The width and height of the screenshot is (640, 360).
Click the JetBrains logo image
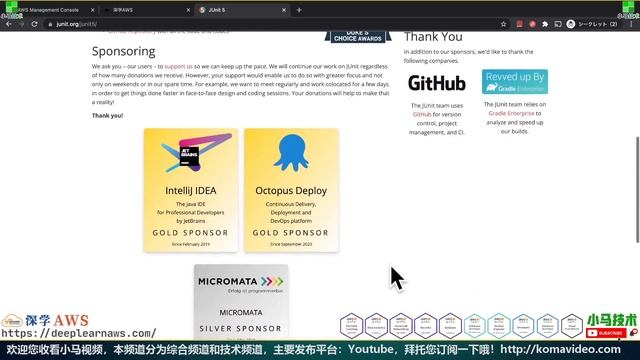coord(196,153)
